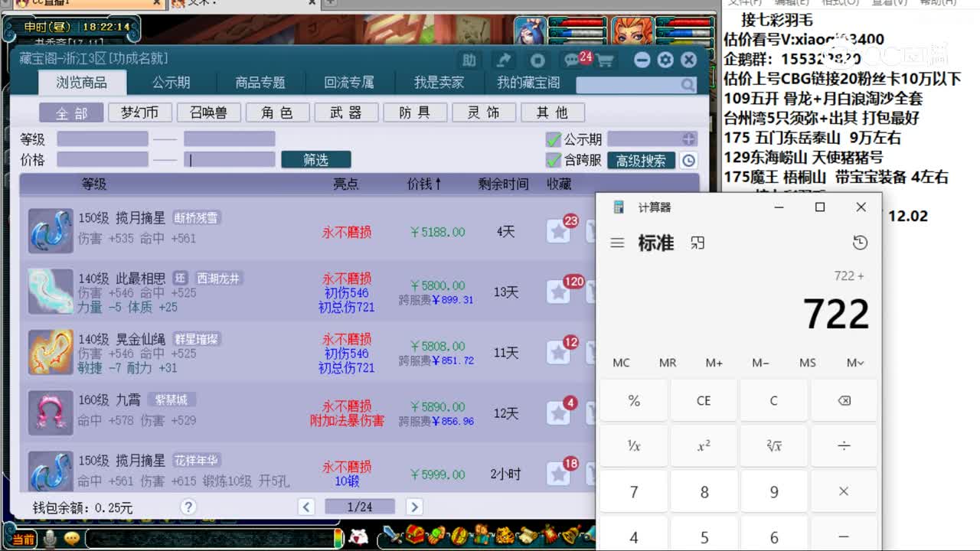Image resolution: width=980 pixels, height=551 pixels.
Task: Favorite the 150级 揽月摘星 listing star
Action: point(558,231)
